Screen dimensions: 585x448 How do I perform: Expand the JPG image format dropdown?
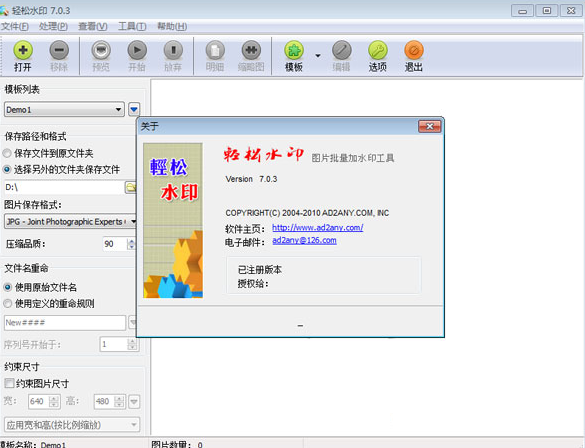click(133, 222)
